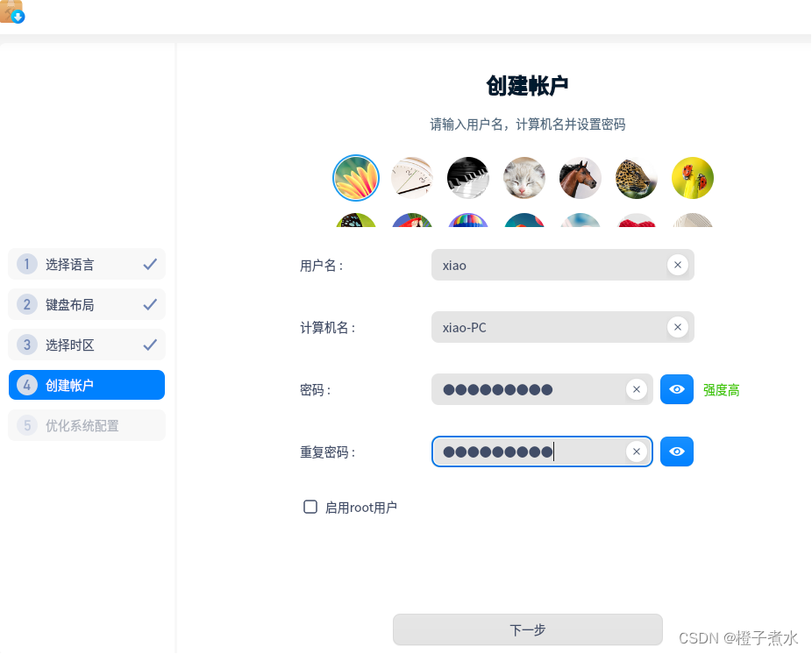Image resolution: width=812 pixels, height=654 pixels.
Task: Focus the 密码 input field
Action: tap(542, 389)
